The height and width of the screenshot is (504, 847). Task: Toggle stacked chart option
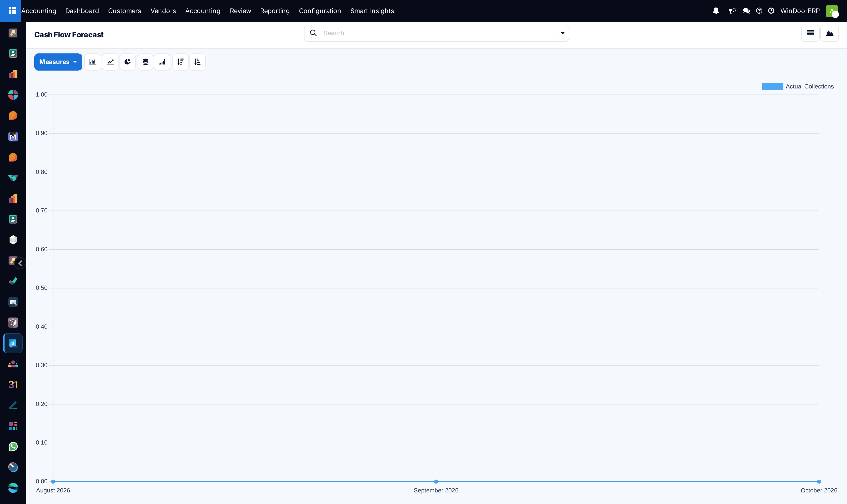pos(145,62)
